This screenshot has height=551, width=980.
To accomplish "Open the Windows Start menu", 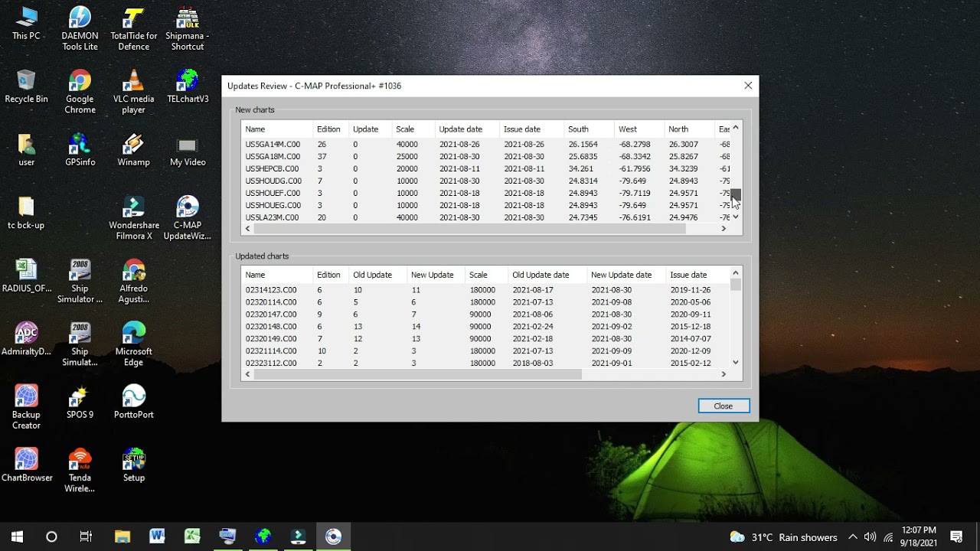I will pos(17,536).
